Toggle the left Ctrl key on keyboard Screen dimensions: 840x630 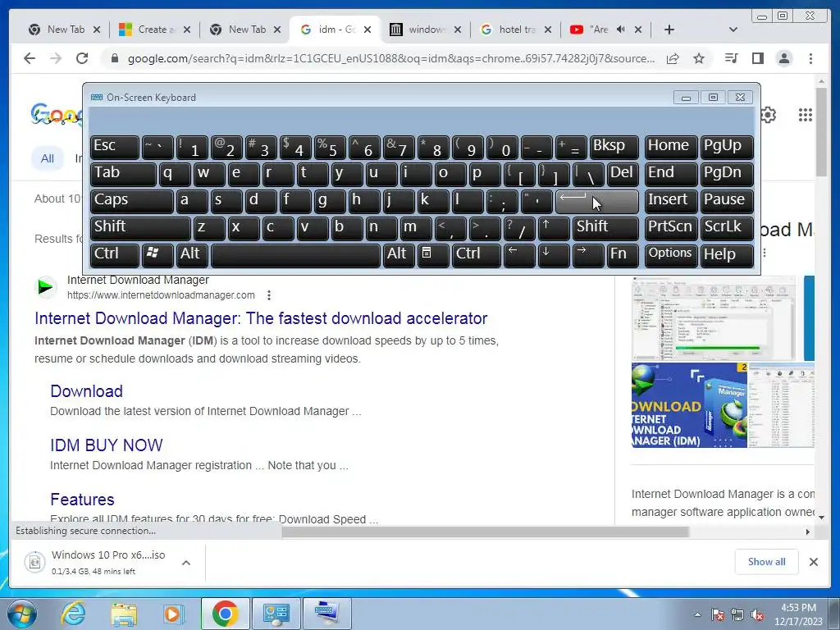[x=115, y=255]
